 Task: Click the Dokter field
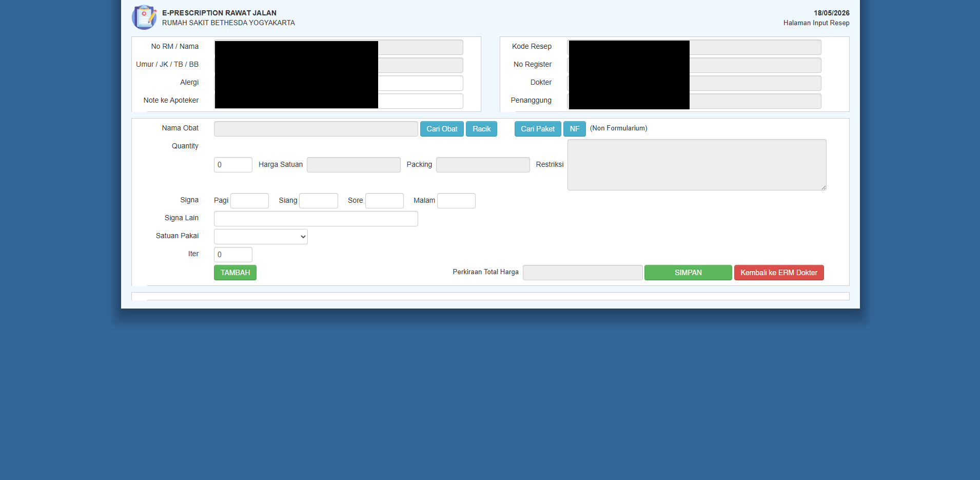click(694, 83)
